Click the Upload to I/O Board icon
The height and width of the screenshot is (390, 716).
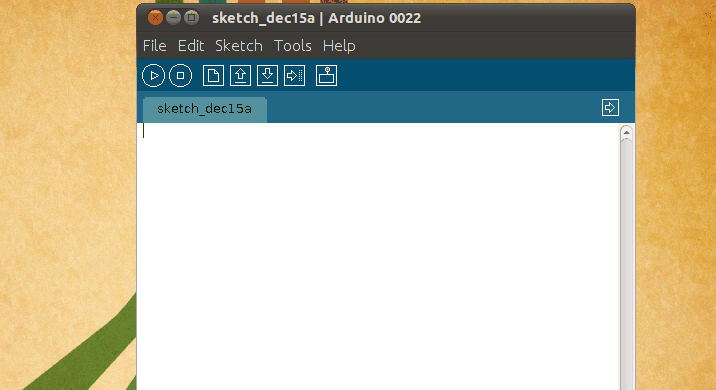pos(295,76)
